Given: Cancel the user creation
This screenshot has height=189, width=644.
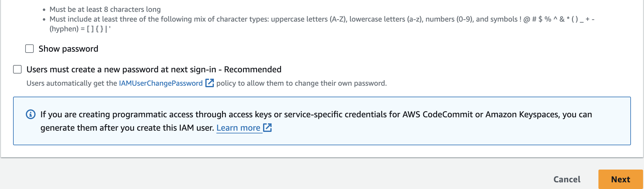Looking at the screenshot, I should pyautogui.click(x=567, y=179).
